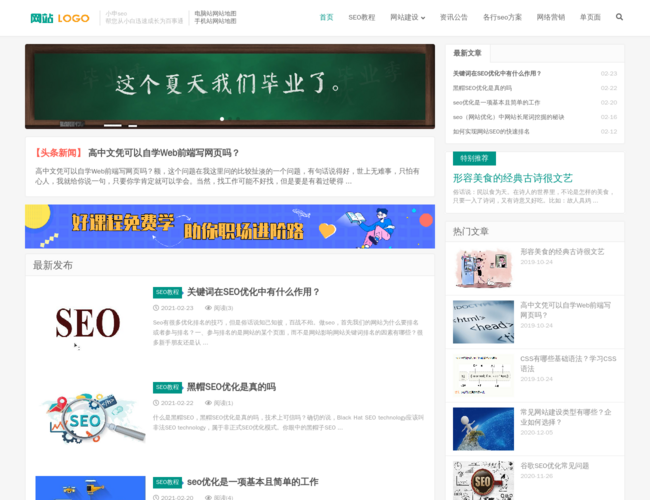Open post title 关键词在SEO优化中有什么作用？ in list
Viewport: 650px width, 500px height.
tap(253, 292)
